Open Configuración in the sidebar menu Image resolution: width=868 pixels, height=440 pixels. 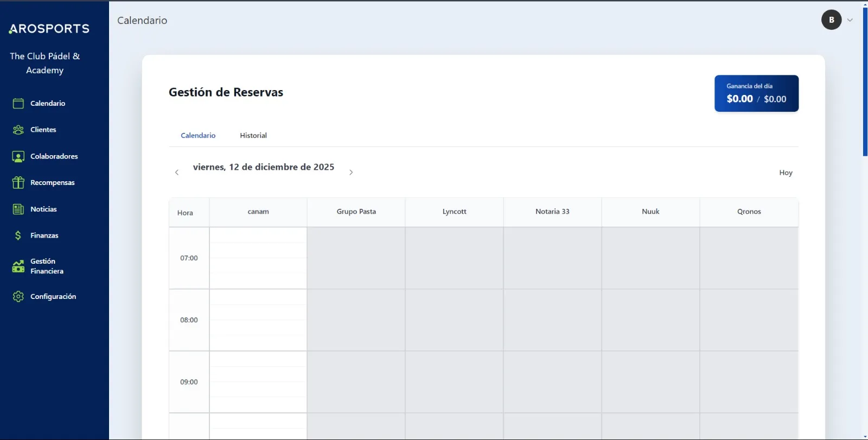point(53,296)
